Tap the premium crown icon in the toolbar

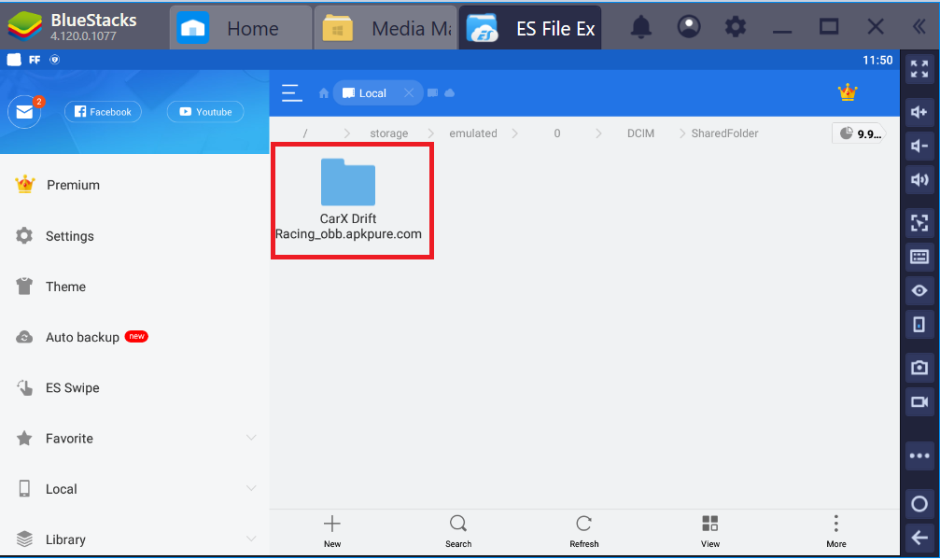click(x=847, y=92)
